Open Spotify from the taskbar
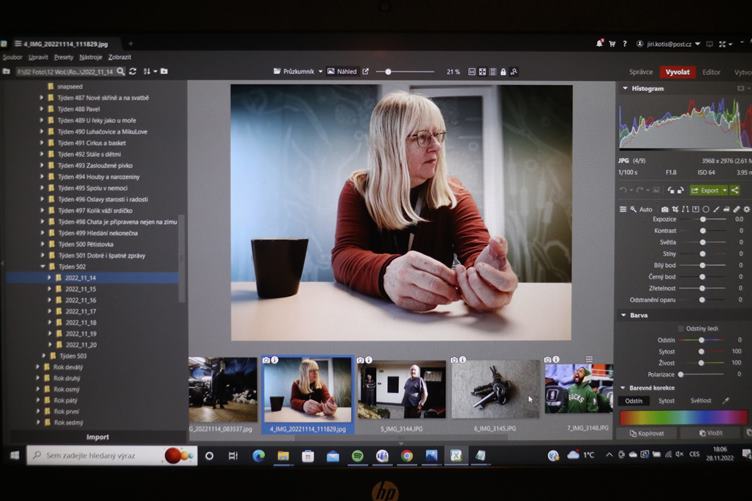This screenshot has width=752, height=501. 357,456
